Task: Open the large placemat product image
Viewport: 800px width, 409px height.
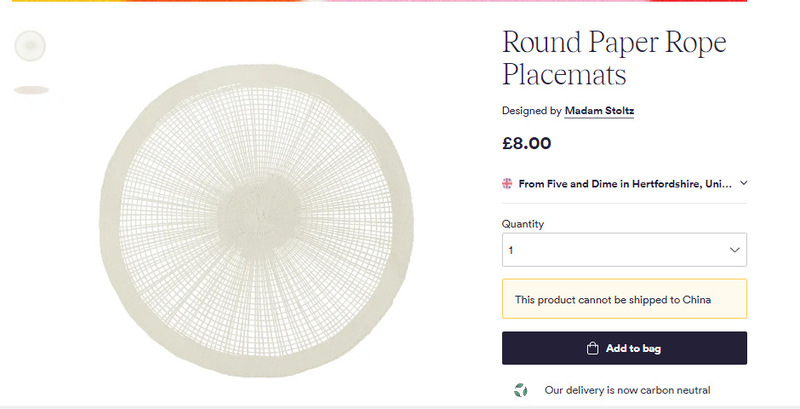Action: click(x=257, y=220)
